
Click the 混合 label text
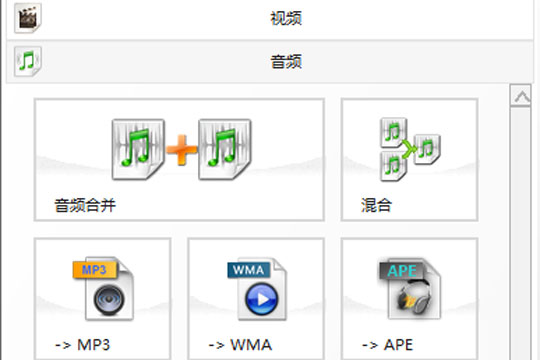coord(376,205)
